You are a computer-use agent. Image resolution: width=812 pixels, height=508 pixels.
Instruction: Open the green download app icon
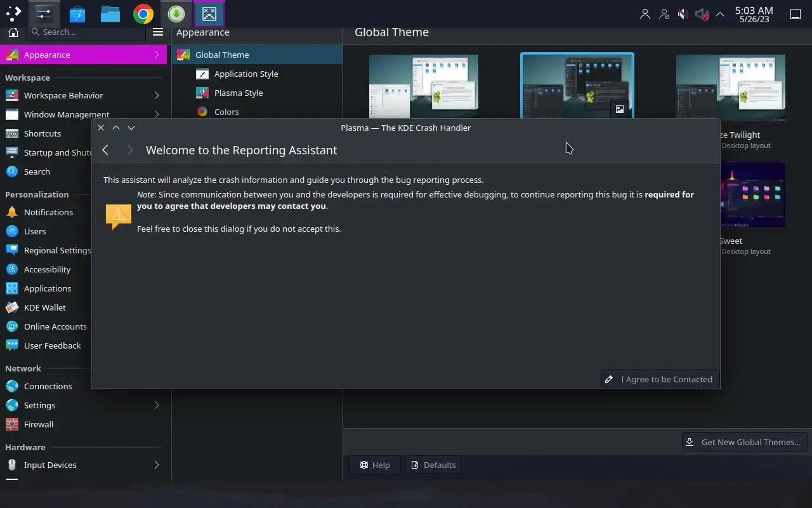(176, 13)
